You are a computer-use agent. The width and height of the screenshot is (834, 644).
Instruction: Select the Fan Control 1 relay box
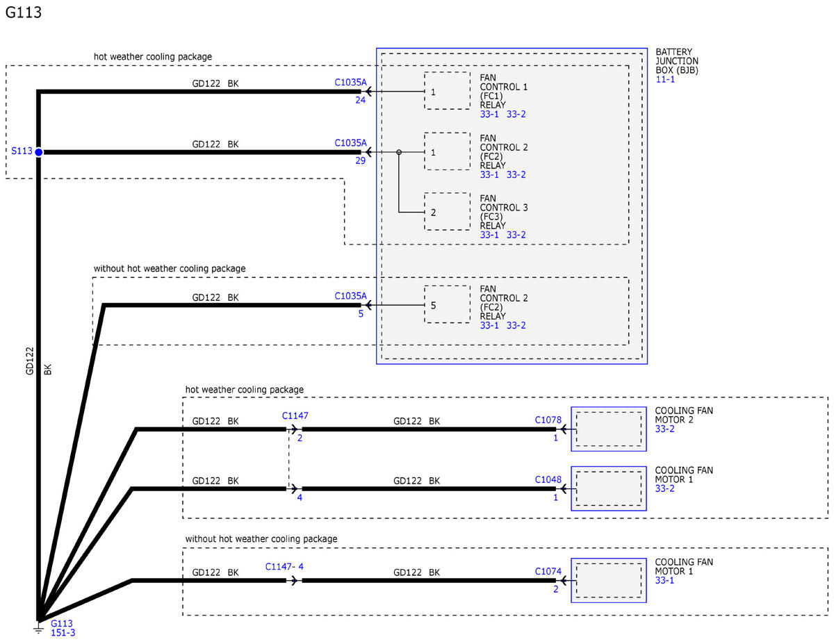(x=448, y=91)
